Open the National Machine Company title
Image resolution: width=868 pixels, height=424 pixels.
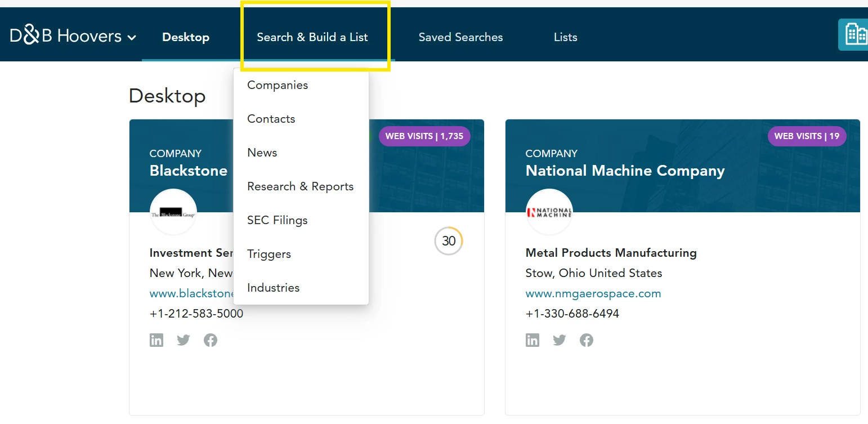tap(625, 171)
